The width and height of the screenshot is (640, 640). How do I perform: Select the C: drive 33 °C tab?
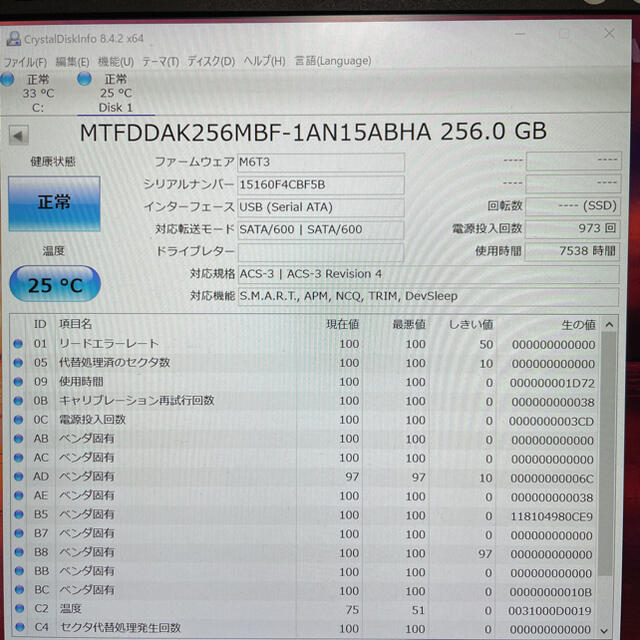tap(38, 93)
